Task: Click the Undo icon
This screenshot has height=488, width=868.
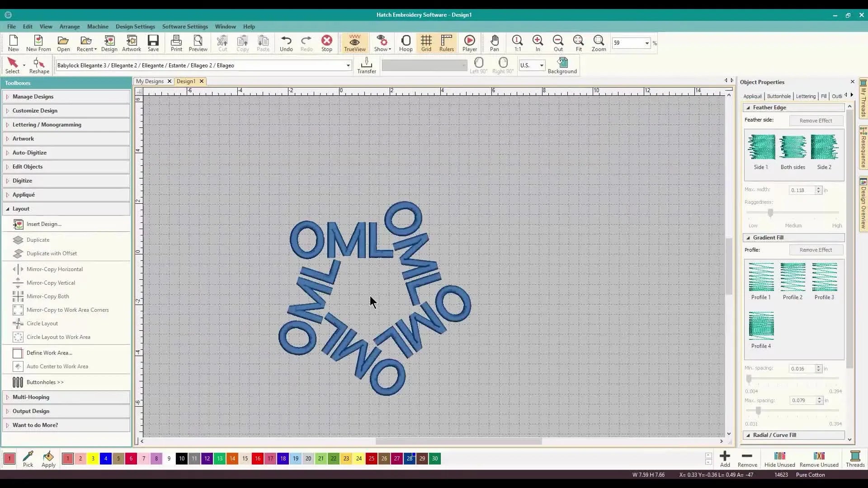Action: click(x=286, y=43)
